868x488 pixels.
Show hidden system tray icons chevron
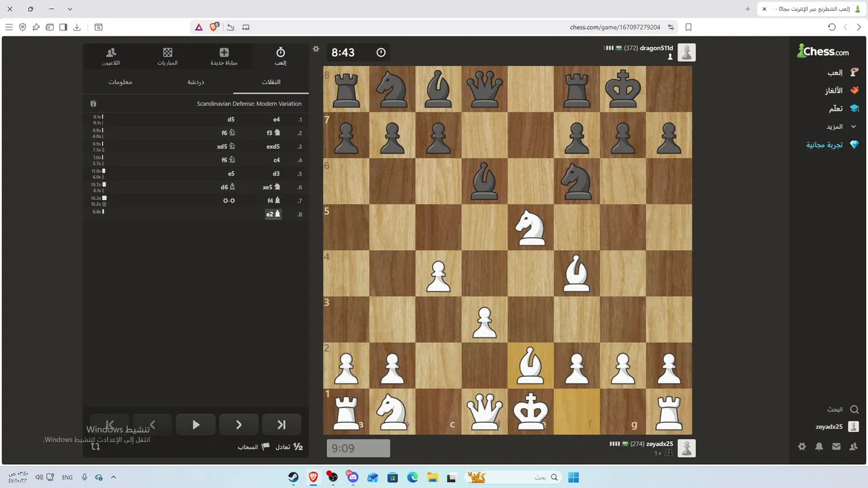point(113,477)
